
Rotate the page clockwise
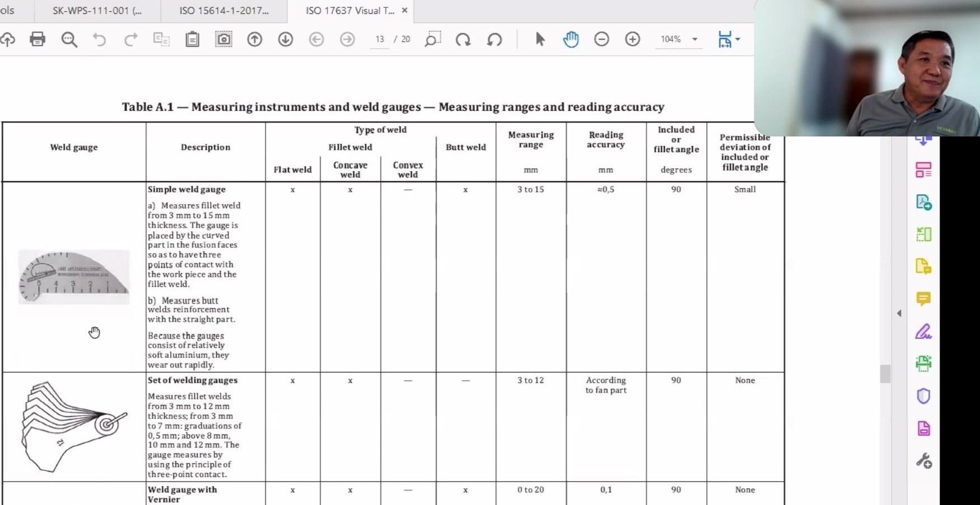[463, 39]
